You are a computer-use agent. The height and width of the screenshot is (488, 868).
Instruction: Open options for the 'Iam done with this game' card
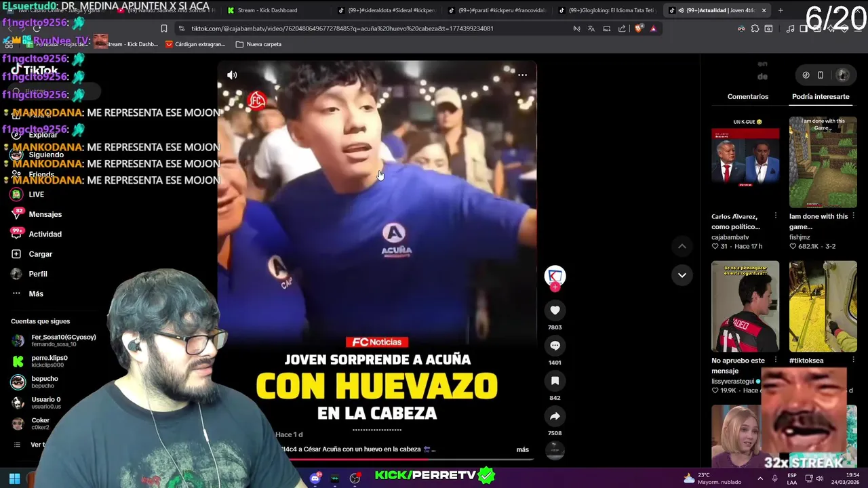(x=853, y=216)
